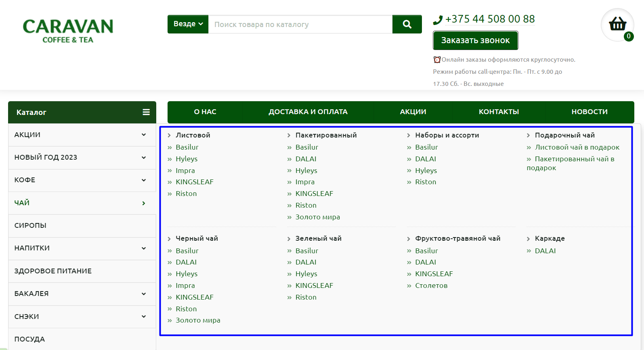Open the О НАС menu item
644x350 pixels.
[x=205, y=112]
